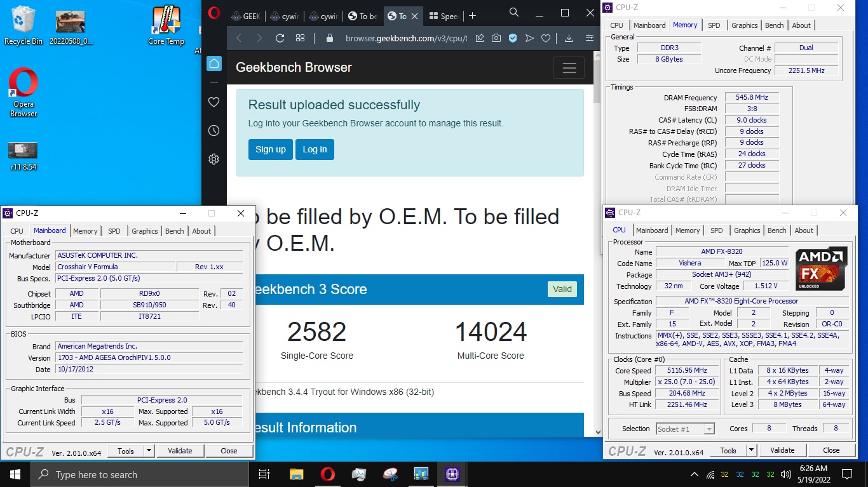Expand the Geekbench hamburger navigation menu
Viewport: 868px width, 487px height.
point(569,68)
